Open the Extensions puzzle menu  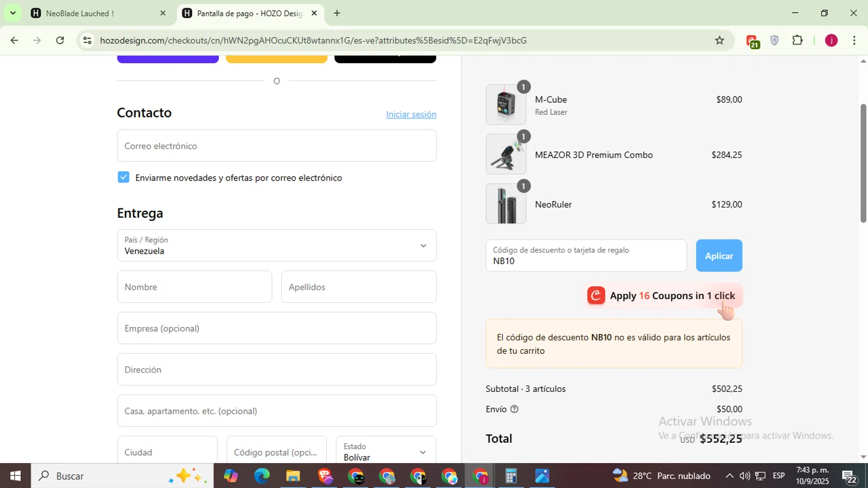[x=797, y=41]
